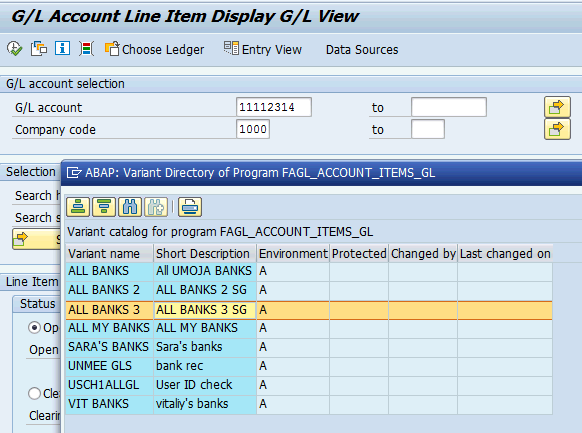Switch to Entry View
Viewport: 582px width, 433px height.
coord(263,49)
